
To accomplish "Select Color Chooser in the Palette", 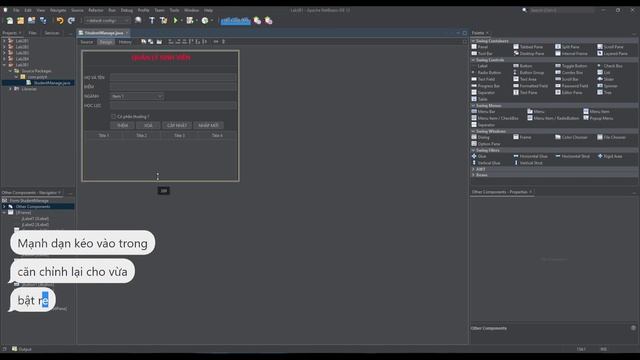I will tap(571, 137).
